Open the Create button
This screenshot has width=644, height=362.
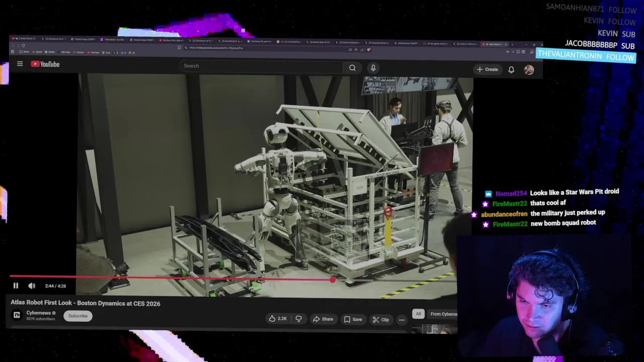(487, 69)
